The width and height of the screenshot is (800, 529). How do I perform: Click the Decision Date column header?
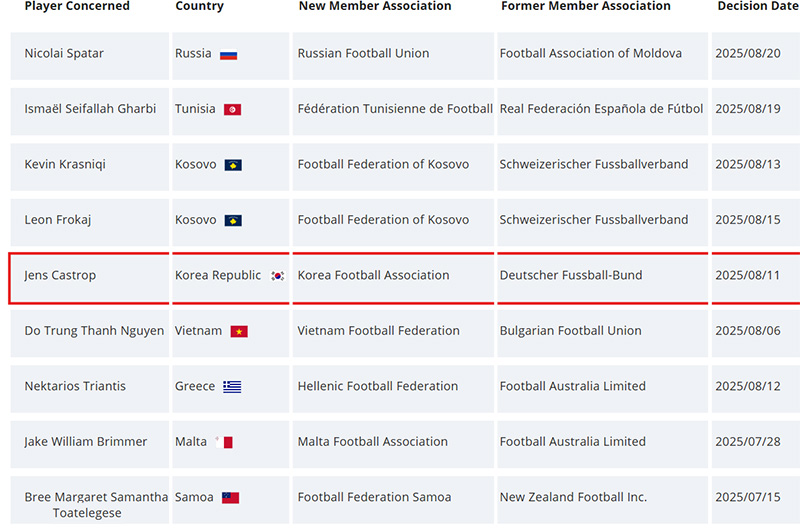[758, 6]
